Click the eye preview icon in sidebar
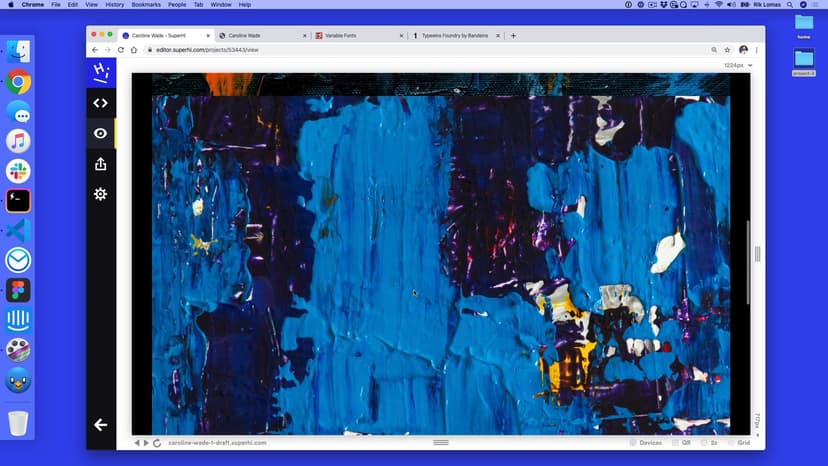The width and height of the screenshot is (828, 466). [100, 133]
